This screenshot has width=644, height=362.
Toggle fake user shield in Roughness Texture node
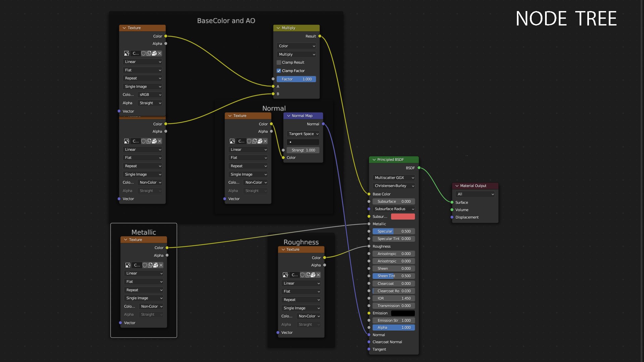point(302,275)
